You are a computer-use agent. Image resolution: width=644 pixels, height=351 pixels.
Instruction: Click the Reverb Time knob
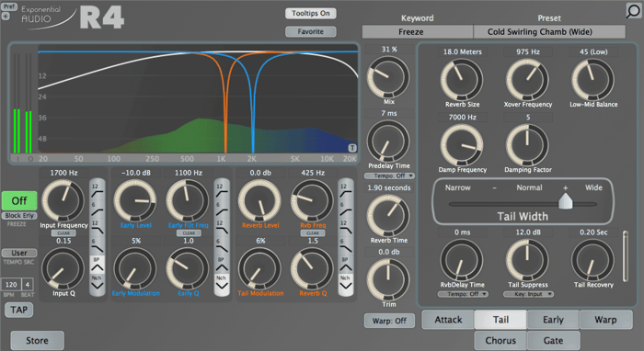[x=388, y=216]
